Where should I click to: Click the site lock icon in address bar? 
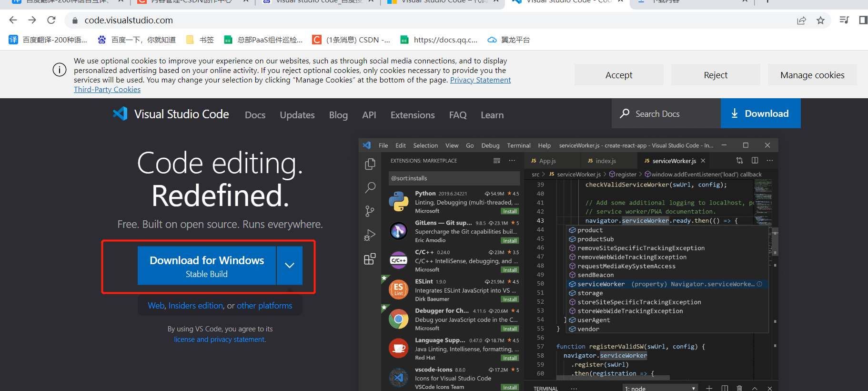pyautogui.click(x=75, y=21)
